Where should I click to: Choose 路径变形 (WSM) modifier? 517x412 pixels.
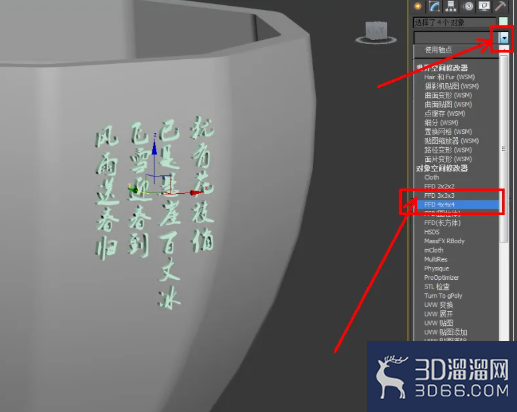[448, 150]
